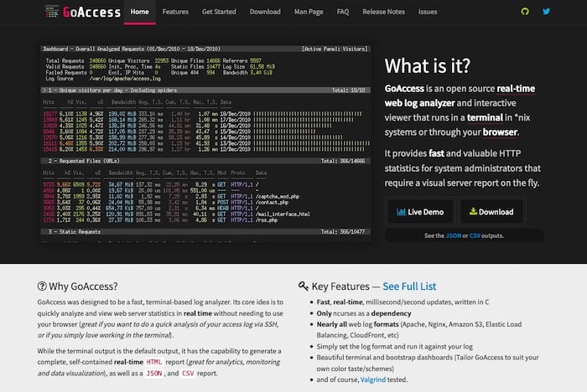Open the JSON output link

(453, 235)
